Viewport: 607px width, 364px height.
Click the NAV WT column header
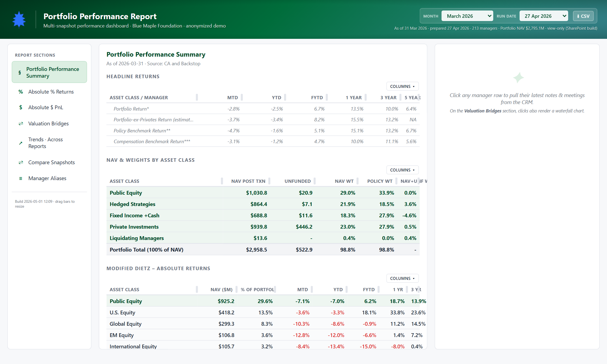pyautogui.click(x=344, y=181)
